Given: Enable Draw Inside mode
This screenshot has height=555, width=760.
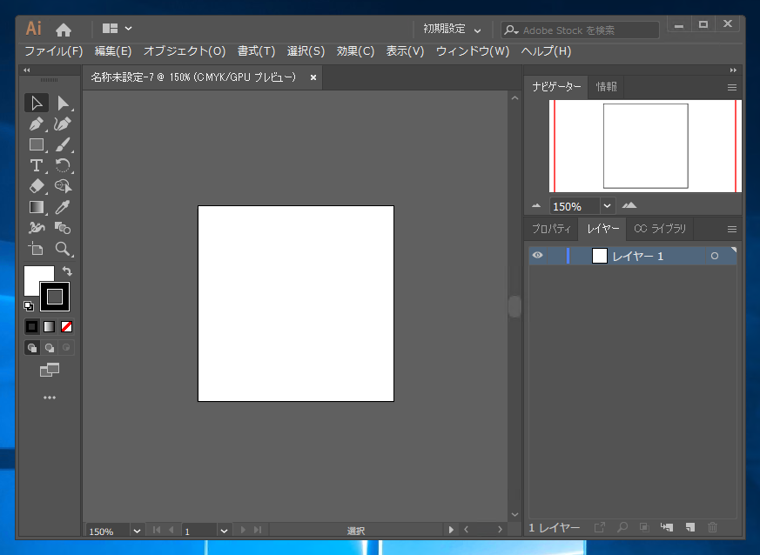Looking at the screenshot, I should pos(66,348).
